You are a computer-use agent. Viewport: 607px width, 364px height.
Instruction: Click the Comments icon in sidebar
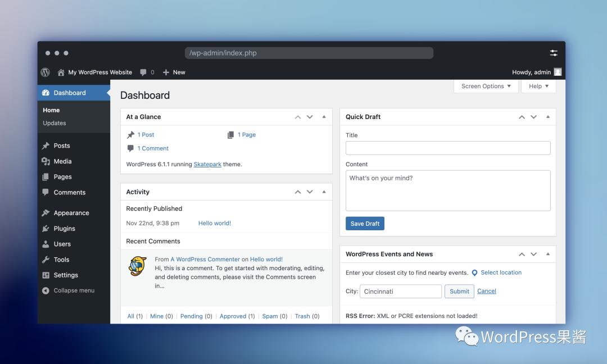tap(46, 192)
